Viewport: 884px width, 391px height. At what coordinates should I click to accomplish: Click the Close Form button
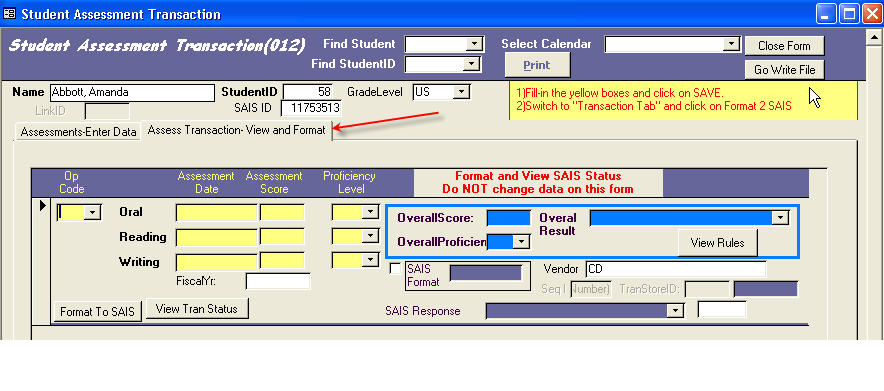pyautogui.click(x=784, y=46)
